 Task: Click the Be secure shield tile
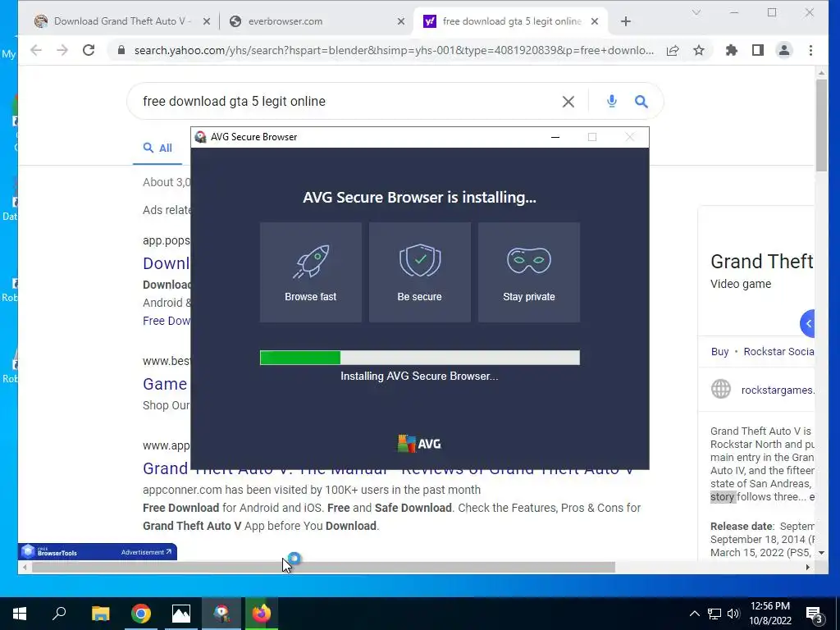coord(419,272)
